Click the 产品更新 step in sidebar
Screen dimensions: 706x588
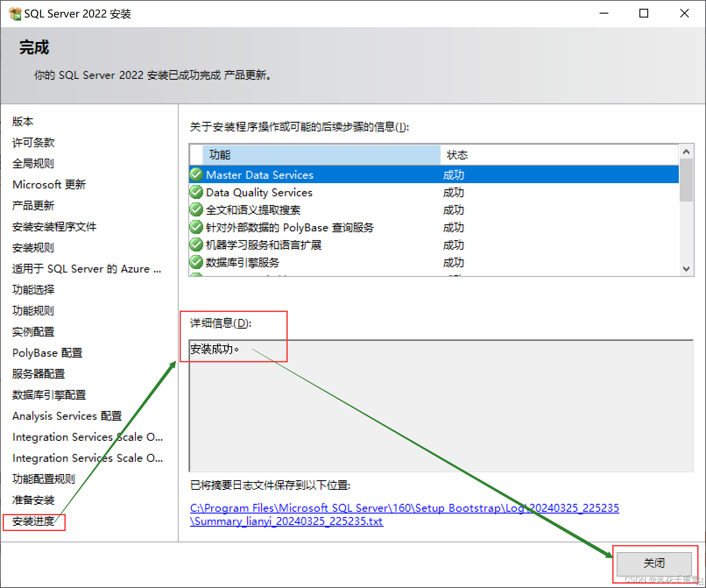point(33,205)
